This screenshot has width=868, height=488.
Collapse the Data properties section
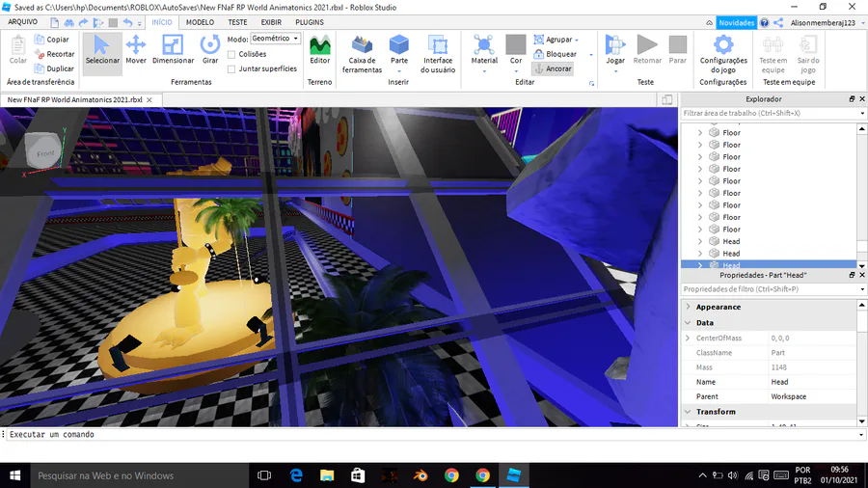(688, 322)
